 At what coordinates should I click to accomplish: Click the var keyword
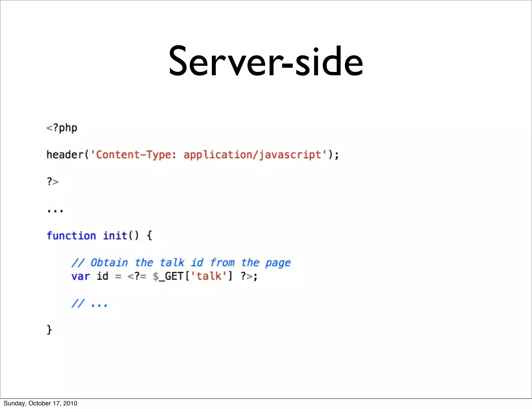coord(81,276)
